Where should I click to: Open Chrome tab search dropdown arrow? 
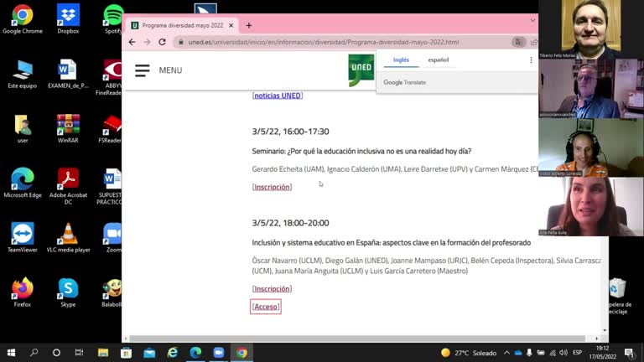coord(532,21)
